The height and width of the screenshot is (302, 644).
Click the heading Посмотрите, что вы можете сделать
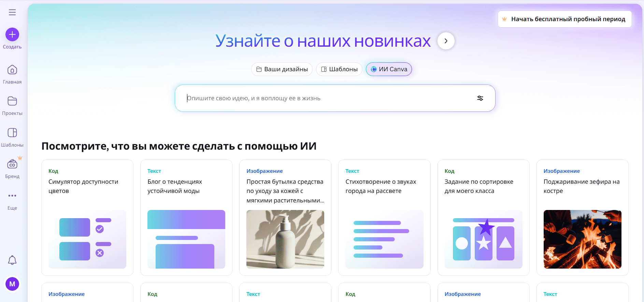[179, 146]
